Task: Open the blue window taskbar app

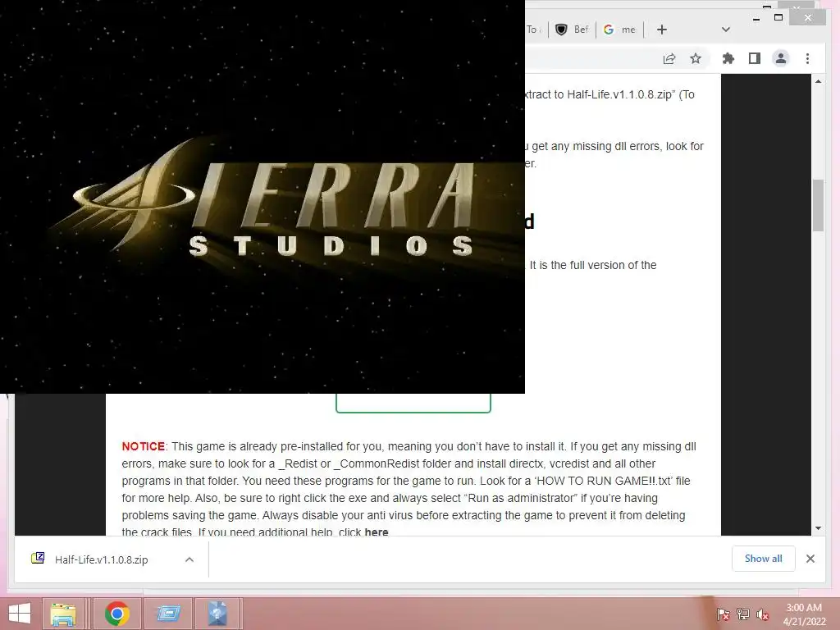Action: coord(168,614)
